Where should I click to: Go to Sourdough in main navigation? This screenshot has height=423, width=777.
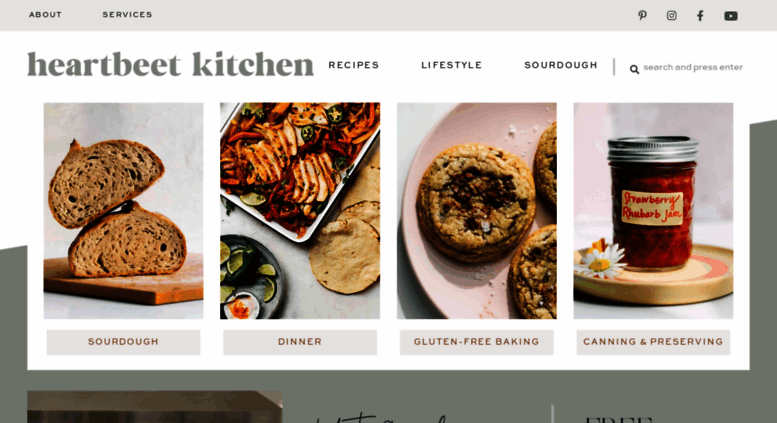(x=561, y=65)
